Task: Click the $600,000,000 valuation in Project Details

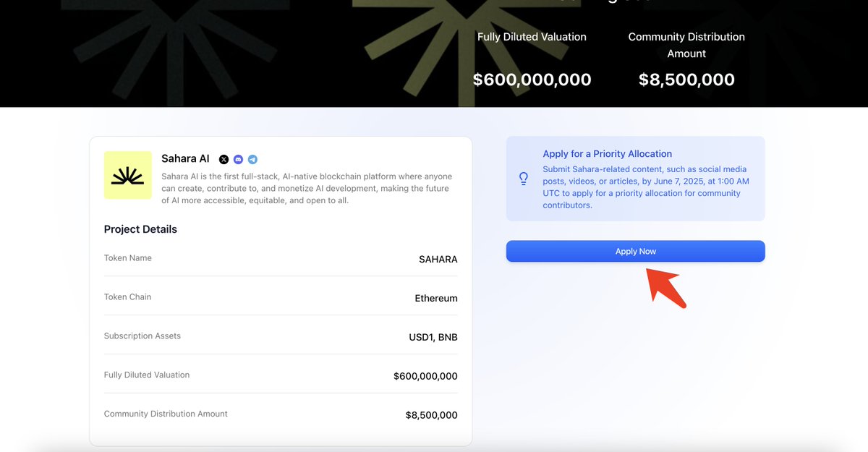Action: (x=425, y=376)
